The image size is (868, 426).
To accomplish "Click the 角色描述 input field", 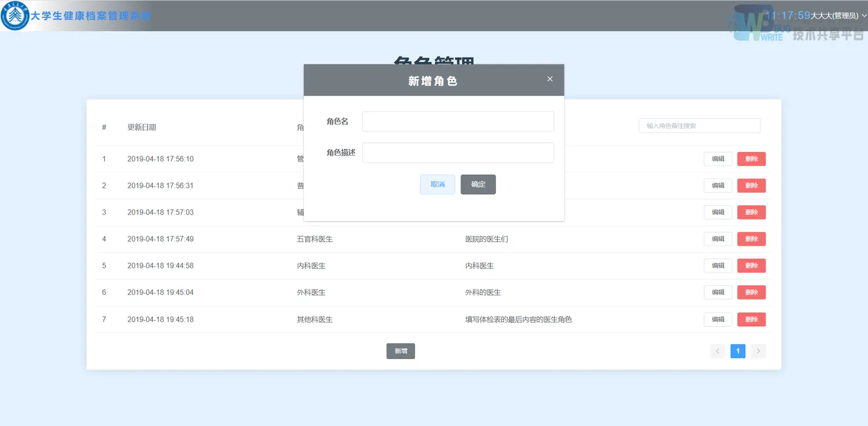I will coord(458,153).
